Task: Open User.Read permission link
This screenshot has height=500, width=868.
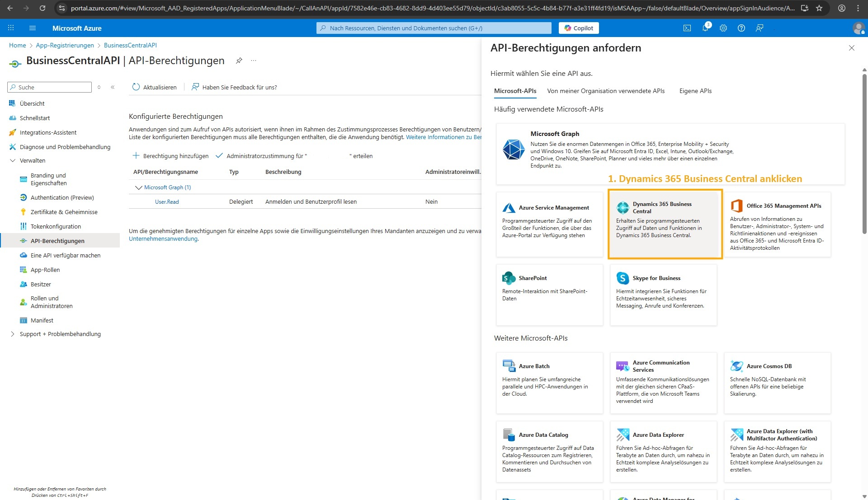Action: (x=167, y=202)
